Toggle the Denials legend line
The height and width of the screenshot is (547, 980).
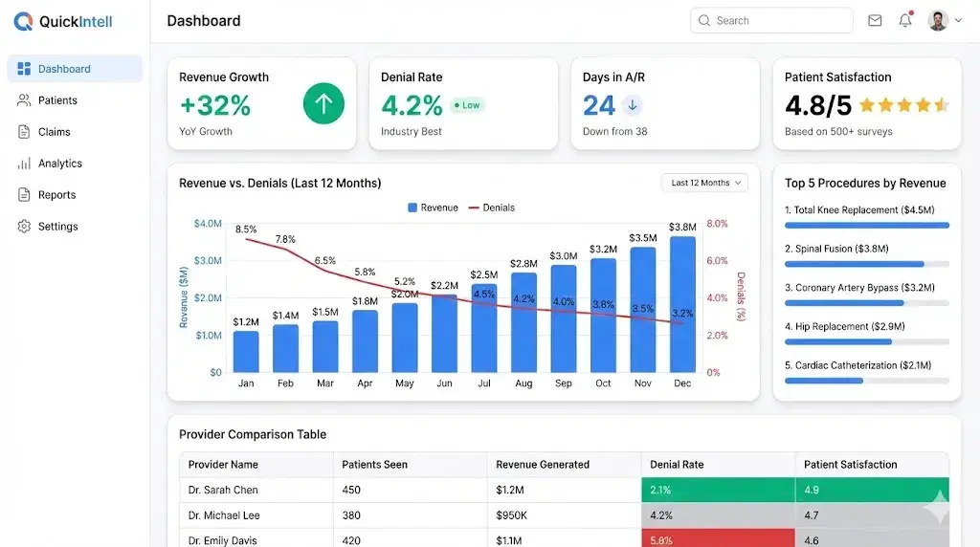(474, 208)
